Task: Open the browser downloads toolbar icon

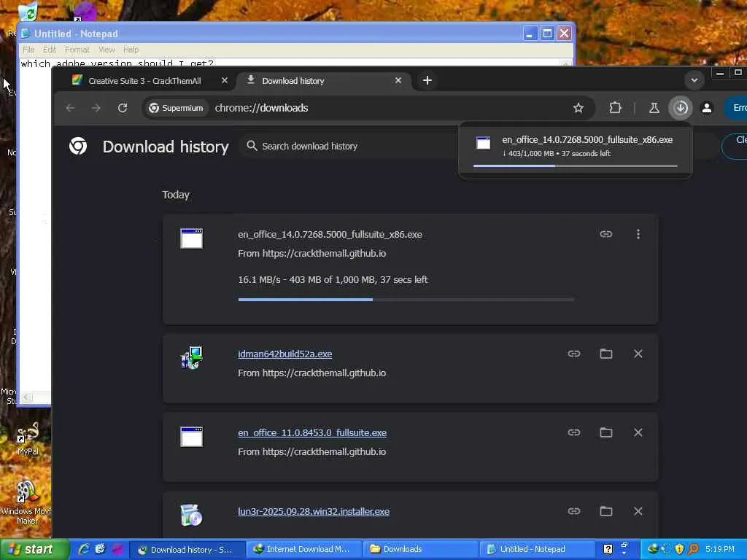Action: coord(681,108)
